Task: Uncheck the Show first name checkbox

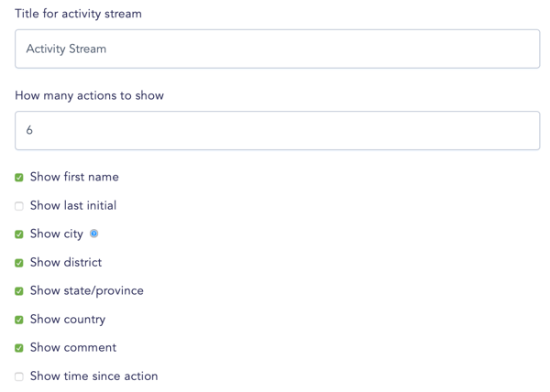Action: click(x=19, y=178)
